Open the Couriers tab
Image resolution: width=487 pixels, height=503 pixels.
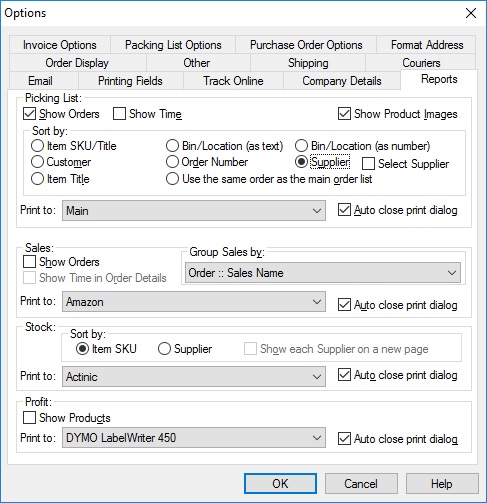[x=421, y=63]
